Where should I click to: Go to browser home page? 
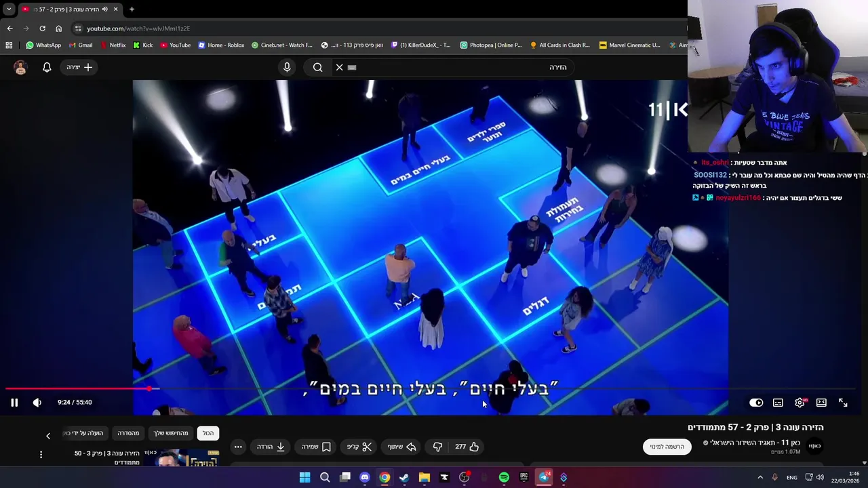(x=58, y=28)
